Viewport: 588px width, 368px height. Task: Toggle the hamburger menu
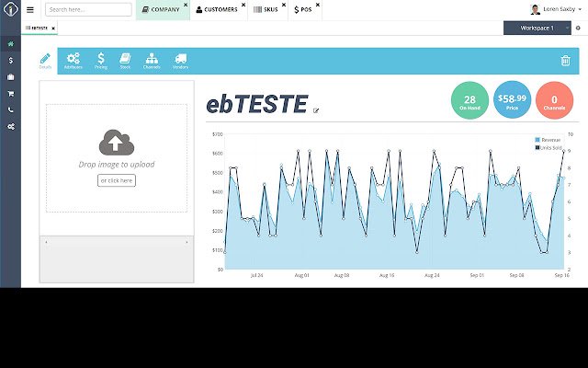pyautogui.click(x=30, y=10)
